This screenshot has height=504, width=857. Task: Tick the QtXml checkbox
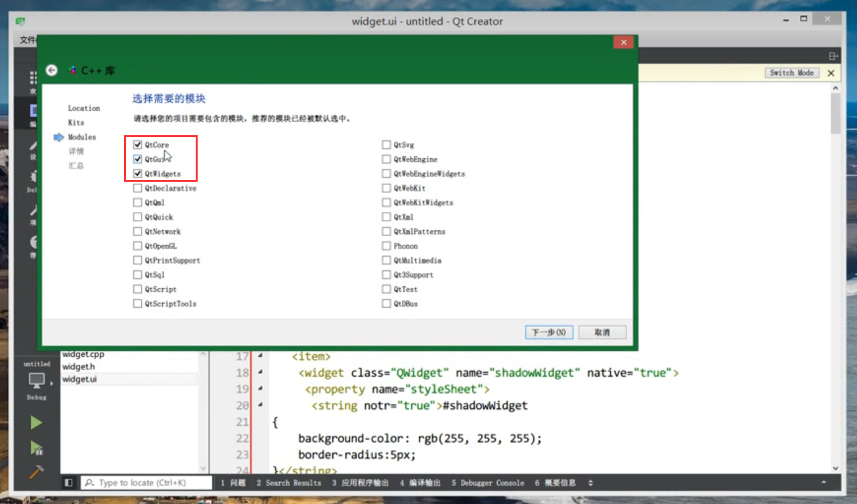387,217
